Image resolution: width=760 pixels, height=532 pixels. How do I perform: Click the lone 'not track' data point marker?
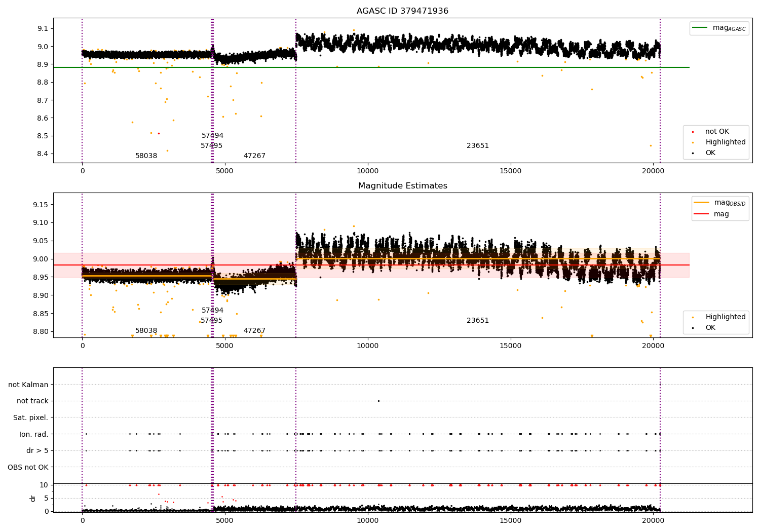pyautogui.click(x=378, y=401)
